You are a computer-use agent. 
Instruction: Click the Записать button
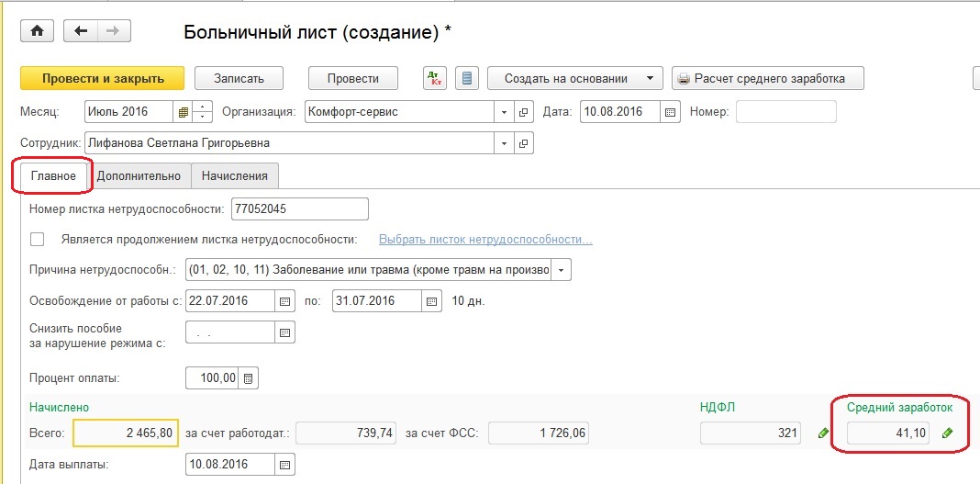(239, 79)
